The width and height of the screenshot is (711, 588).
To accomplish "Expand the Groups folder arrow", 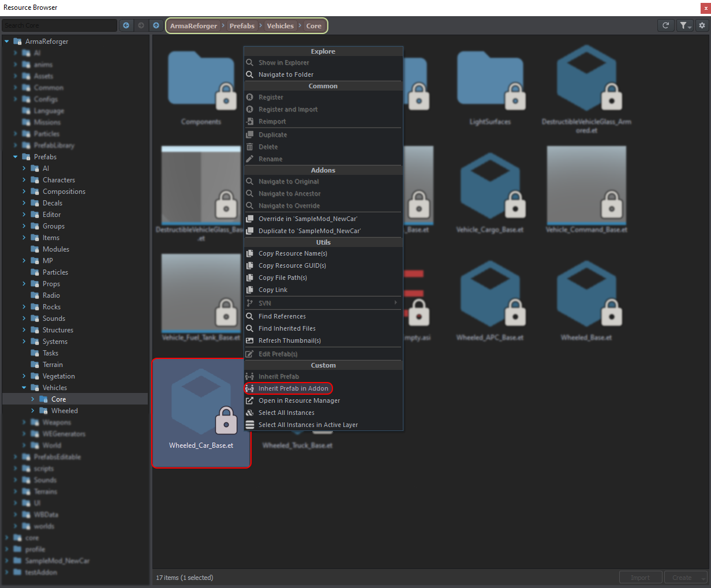I will tap(24, 226).
